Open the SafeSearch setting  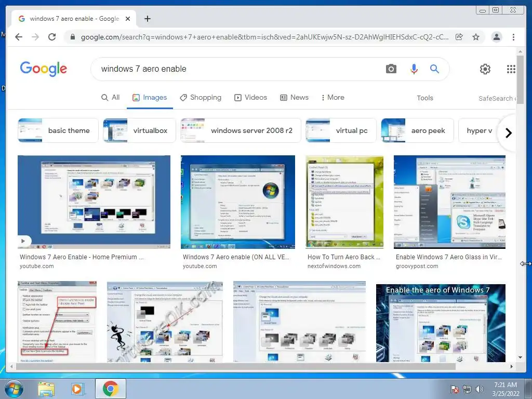[x=497, y=98]
